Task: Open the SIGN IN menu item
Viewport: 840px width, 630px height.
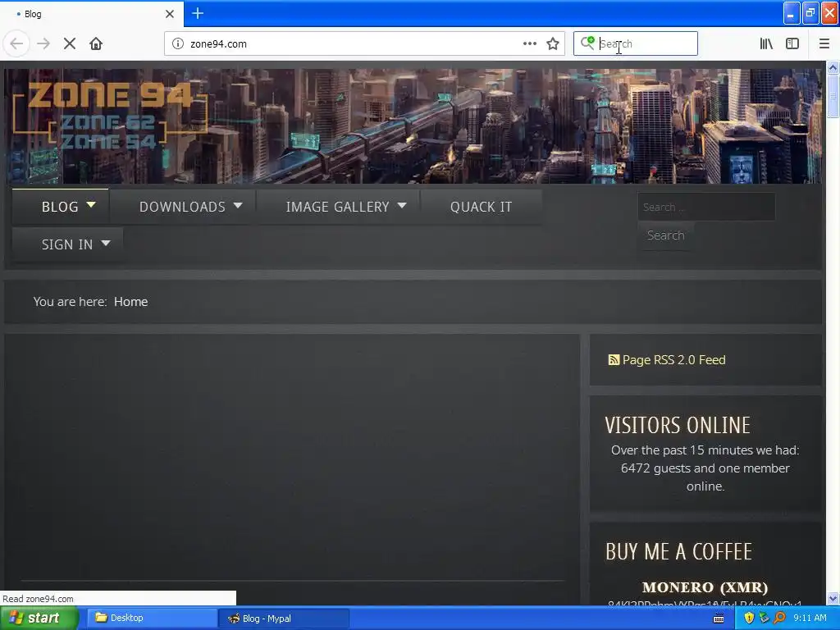Action: 67,244
